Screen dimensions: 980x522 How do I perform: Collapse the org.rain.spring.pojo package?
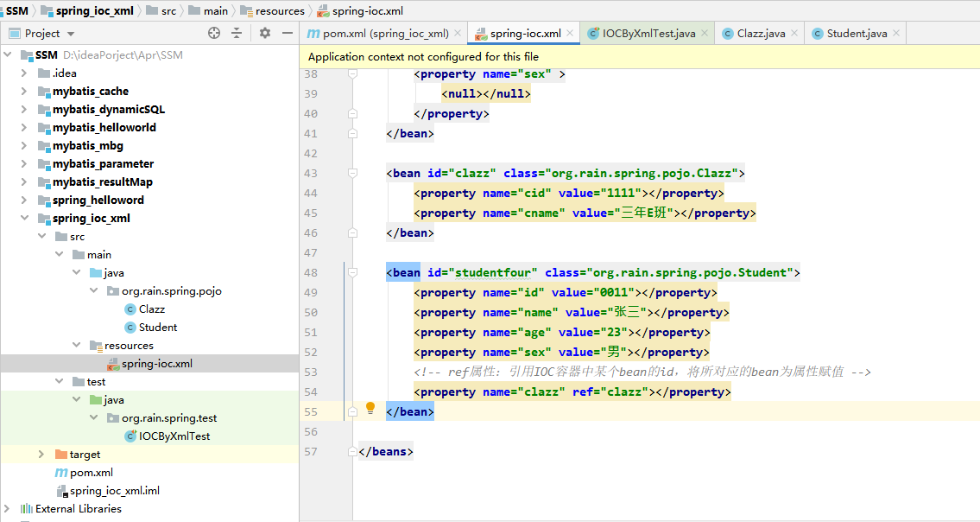coord(94,291)
